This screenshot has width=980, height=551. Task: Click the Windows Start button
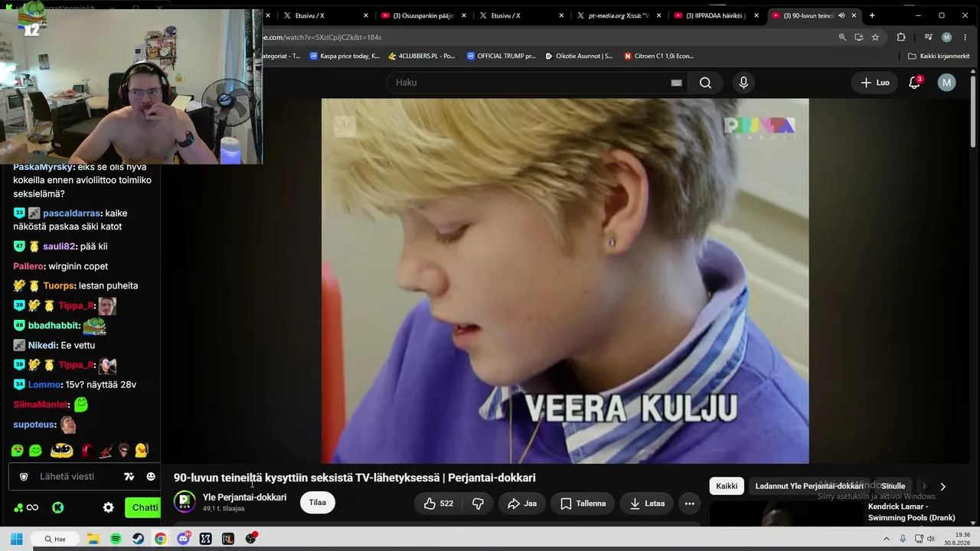16,539
